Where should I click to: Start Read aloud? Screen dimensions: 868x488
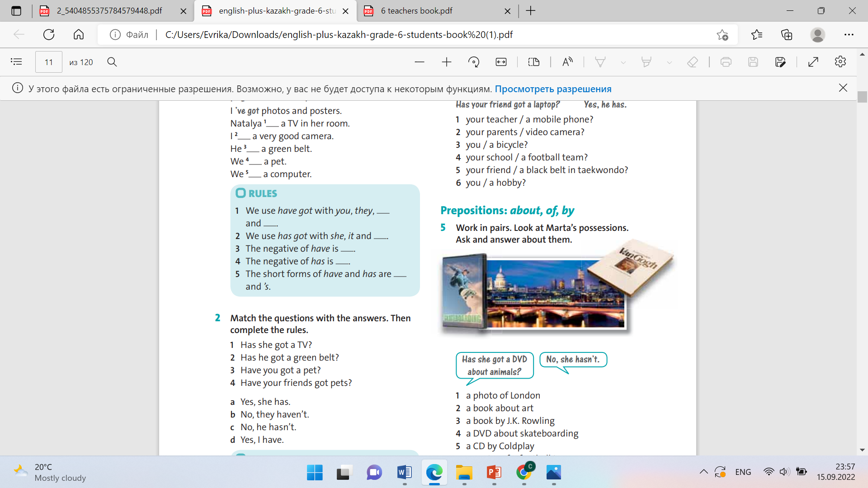point(567,62)
